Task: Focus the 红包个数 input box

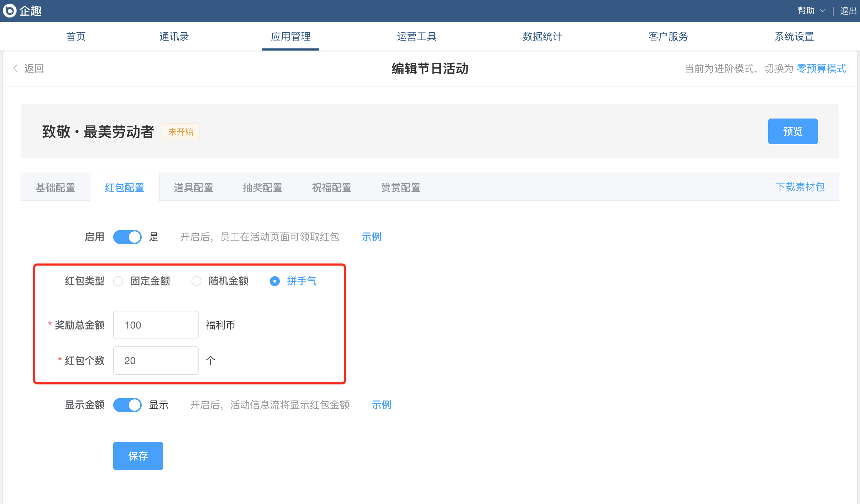Action: pos(156,361)
